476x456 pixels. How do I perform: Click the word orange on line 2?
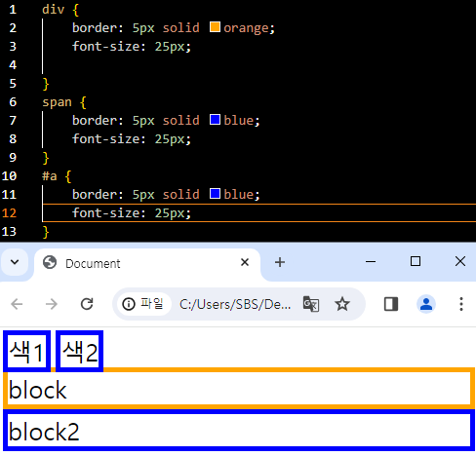click(247, 28)
